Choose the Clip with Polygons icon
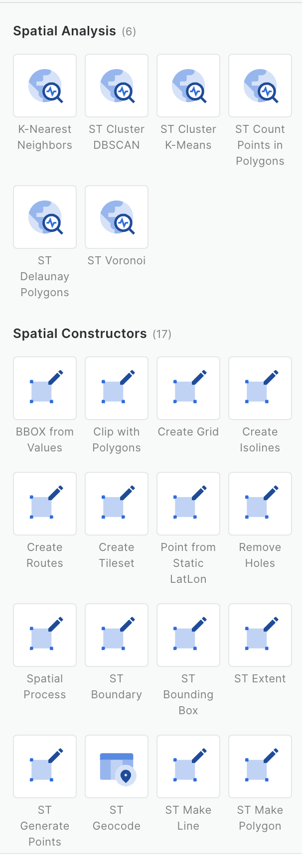This screenshot has height=868, width=302. [x=117, y=388]
